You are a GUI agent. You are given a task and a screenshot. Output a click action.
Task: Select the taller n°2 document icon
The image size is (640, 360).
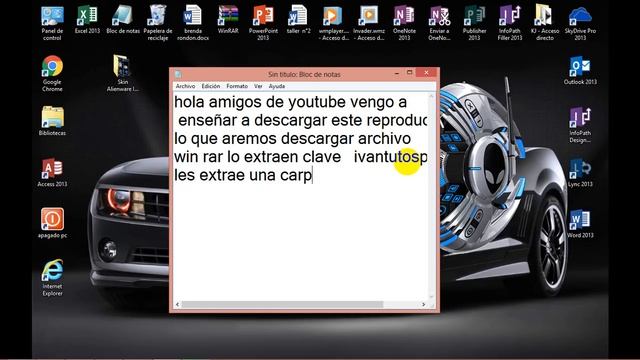[x=298, y=20]
